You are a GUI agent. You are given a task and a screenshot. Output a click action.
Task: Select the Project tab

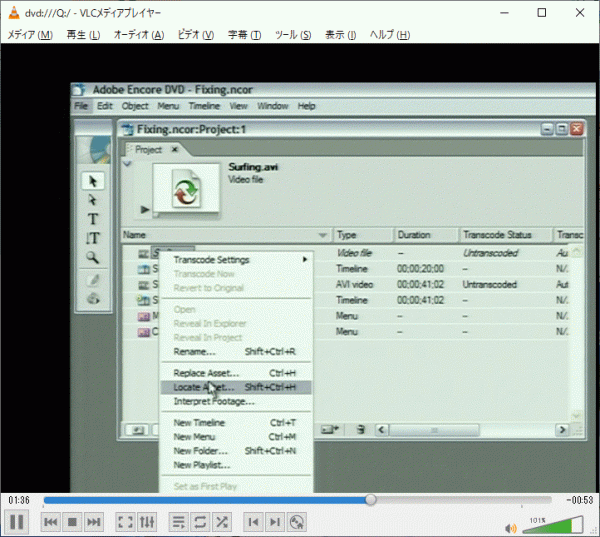[148, 150]
